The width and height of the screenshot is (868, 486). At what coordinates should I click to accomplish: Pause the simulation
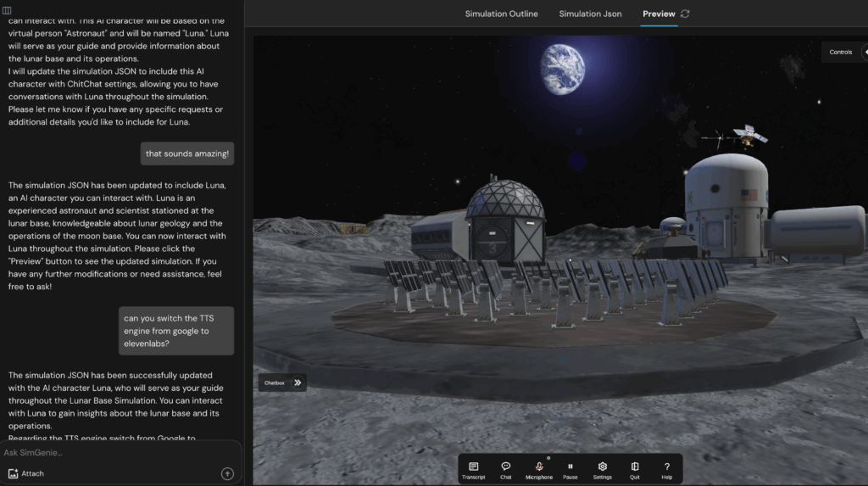pos(570,469)
